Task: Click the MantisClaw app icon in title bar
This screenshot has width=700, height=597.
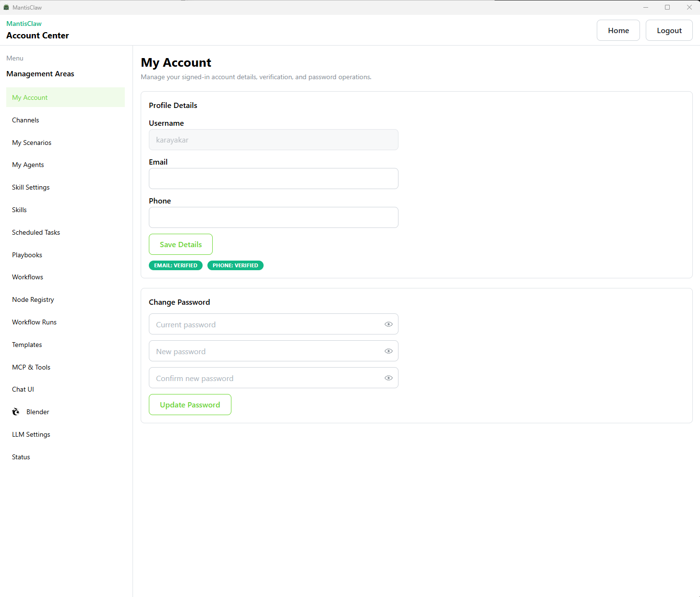Action: 6,7
